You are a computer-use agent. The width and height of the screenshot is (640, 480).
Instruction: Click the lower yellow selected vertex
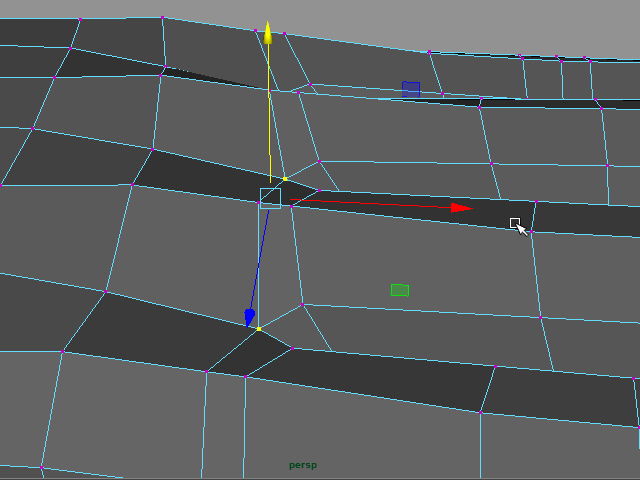pyautogui.click(x=259, y=329)
